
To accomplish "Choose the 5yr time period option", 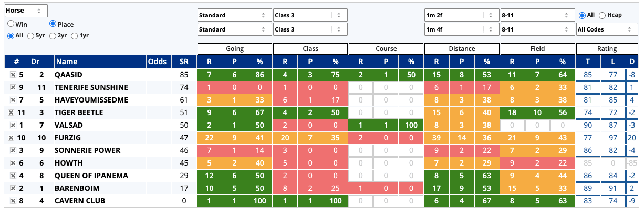I will click(32, 36).
